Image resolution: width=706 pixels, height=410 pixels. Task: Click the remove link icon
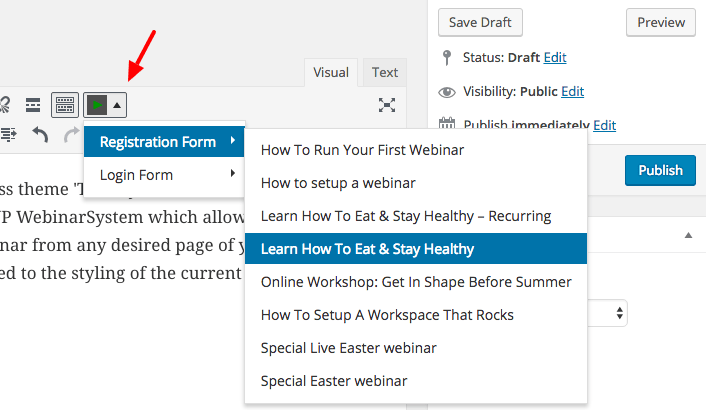(x=5, y=105)
